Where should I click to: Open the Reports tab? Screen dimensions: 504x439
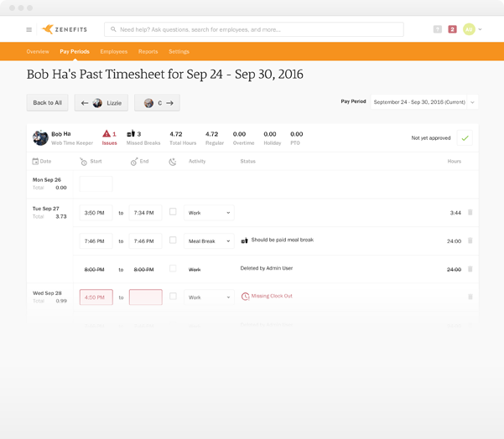(x=148, y=51)
